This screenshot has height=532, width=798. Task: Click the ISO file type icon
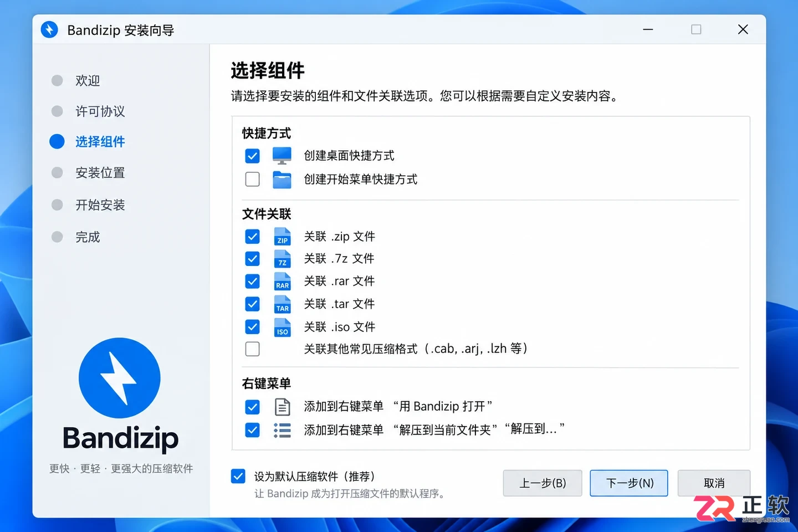click(283, 327)
